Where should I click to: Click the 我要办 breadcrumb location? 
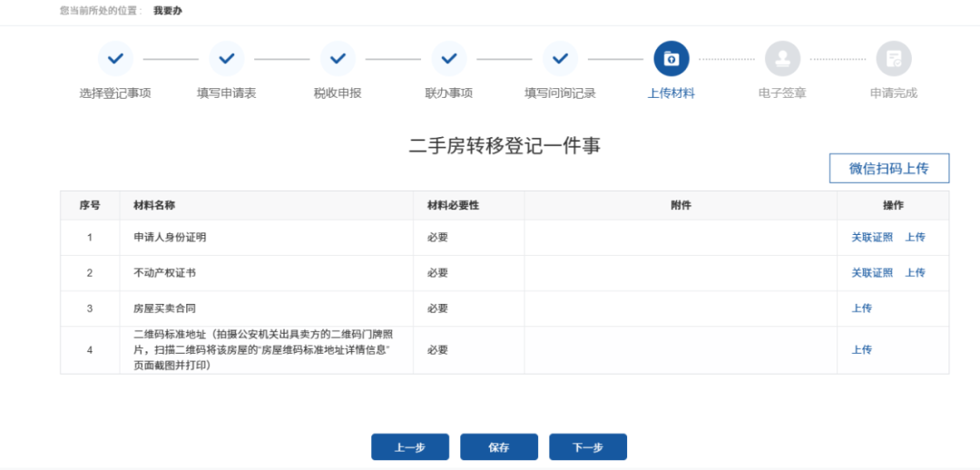pyautogui.click(x=168, y=11)
